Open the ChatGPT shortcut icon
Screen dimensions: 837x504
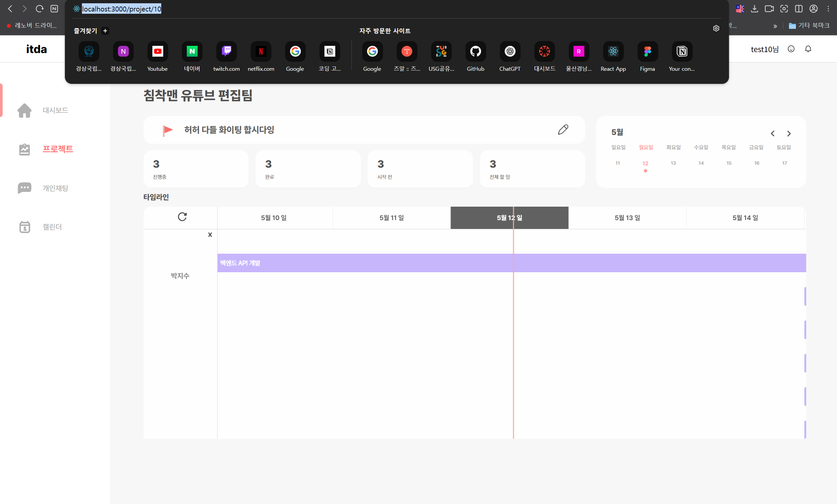(x=510, y=52)
